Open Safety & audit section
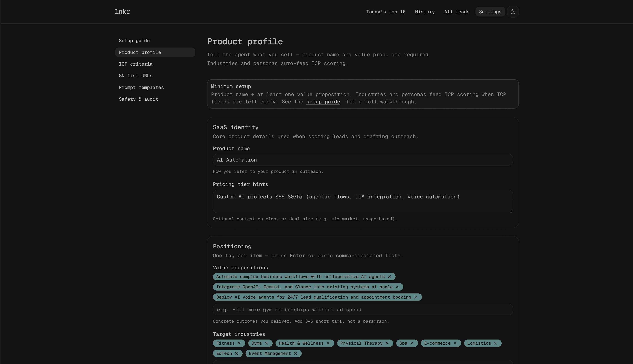Screen dimensions: 633x364 155,99
